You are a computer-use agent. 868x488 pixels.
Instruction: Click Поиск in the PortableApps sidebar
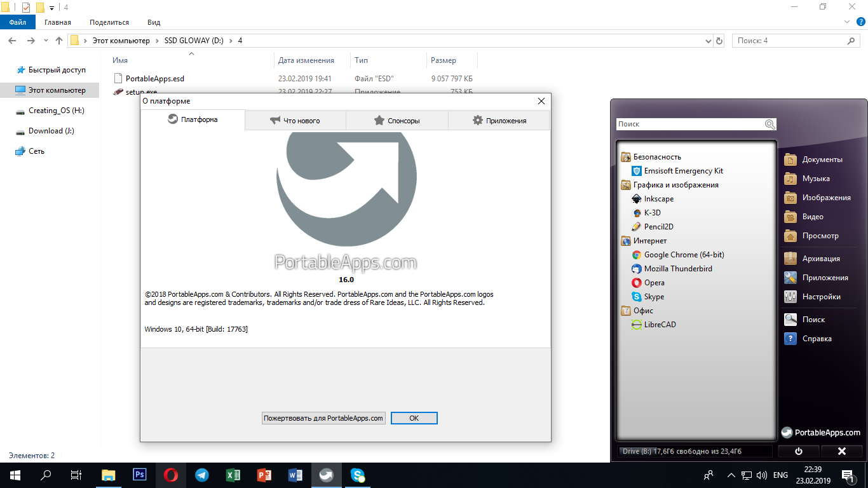804,320
